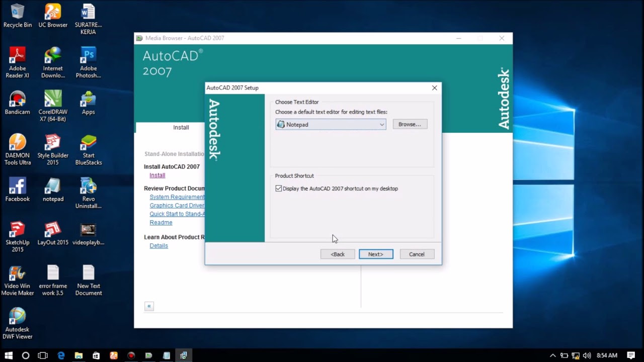Image resolution: width=644 pixels, height=362 pixels.
Task: Select the notepad desktop shortcut icon
Action: click(x=53, y=190)
